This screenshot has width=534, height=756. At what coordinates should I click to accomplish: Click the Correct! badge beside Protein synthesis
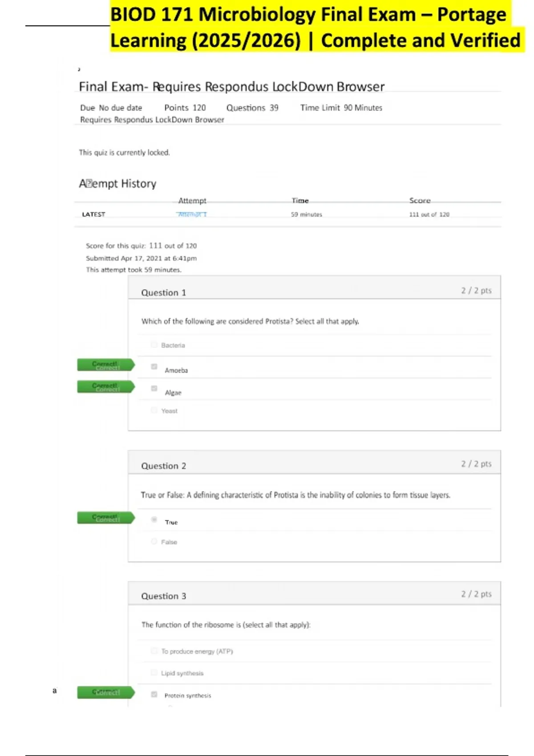click(105, 692)
